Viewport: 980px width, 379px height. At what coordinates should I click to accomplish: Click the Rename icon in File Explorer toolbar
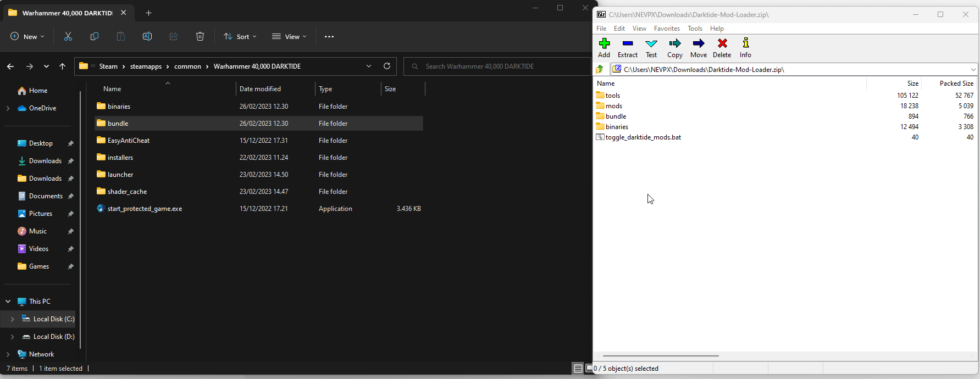tap(147, 36)
